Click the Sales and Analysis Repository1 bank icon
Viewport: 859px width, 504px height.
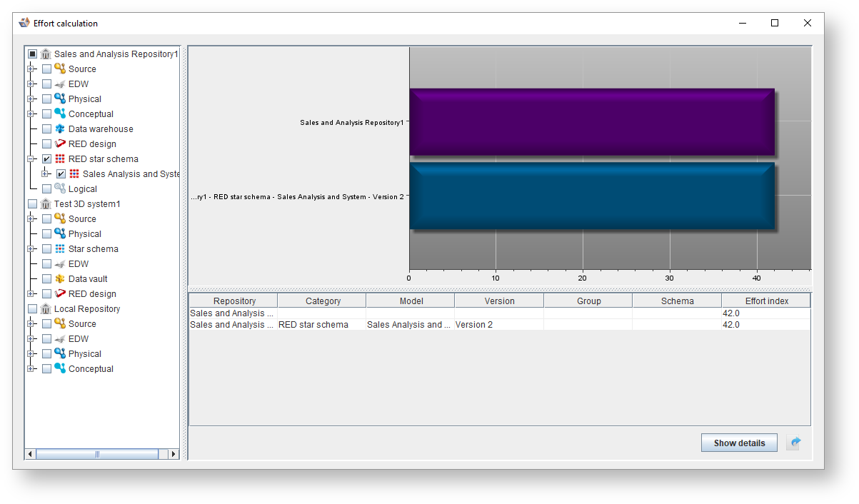click(x=46, y=54)
